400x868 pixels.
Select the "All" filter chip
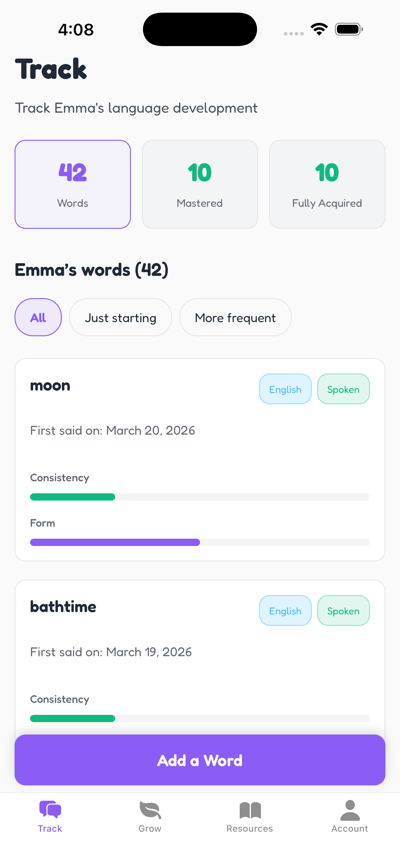38,317
